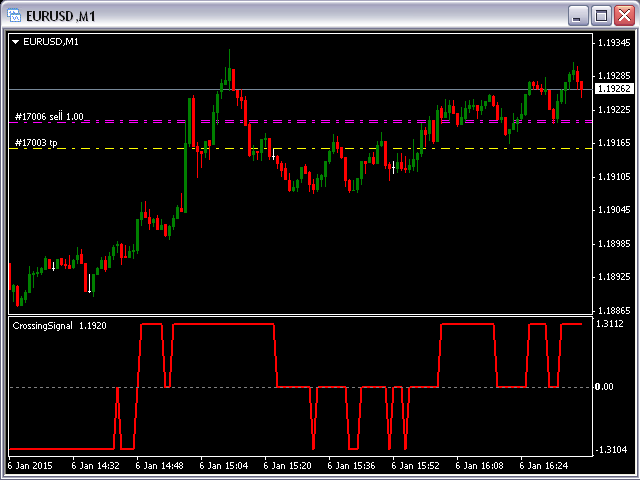The width and height of the screenshot is (640, 480).
Task: Click the 6 Jan 2015 date label
Action: pyautogui.click(x=32, y=466)
